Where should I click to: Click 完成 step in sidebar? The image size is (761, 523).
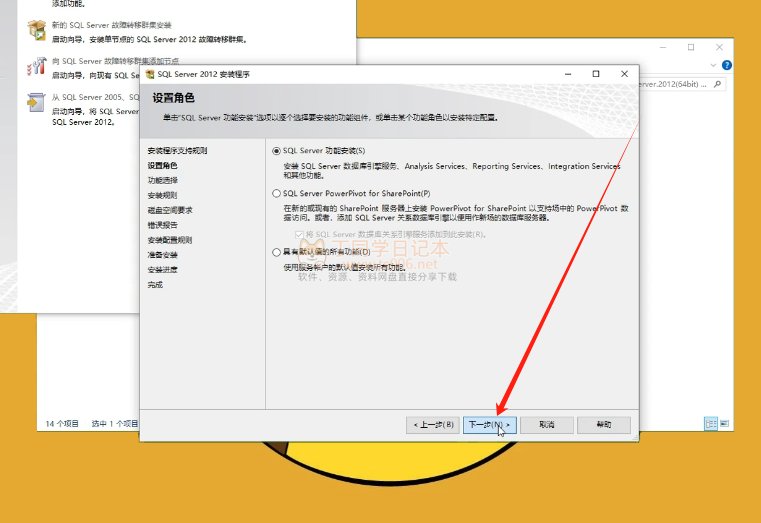tap(155, 285)
